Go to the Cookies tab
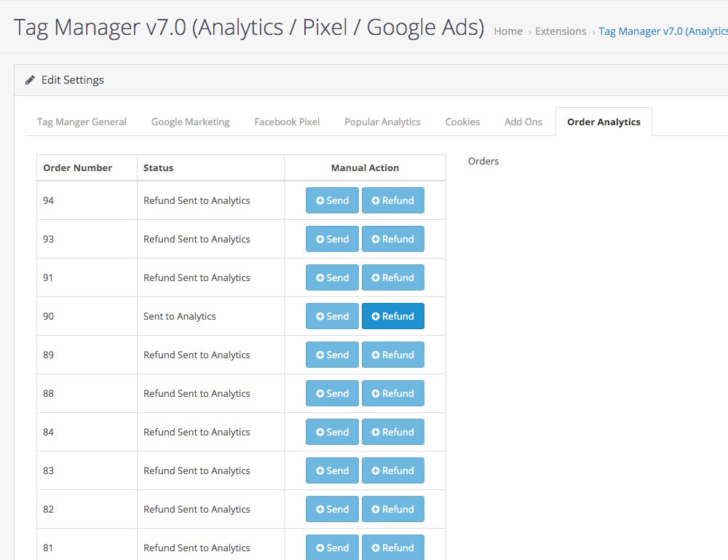The height and width of the screenshot is (560, 728). (462, 122)
